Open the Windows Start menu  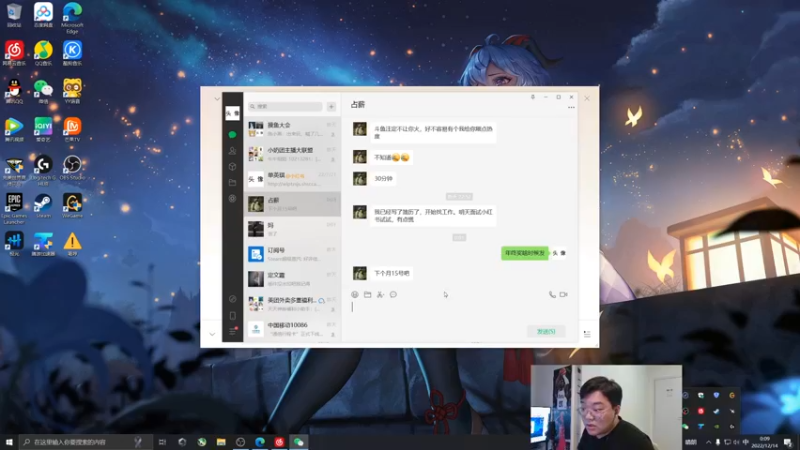point(9,442)
